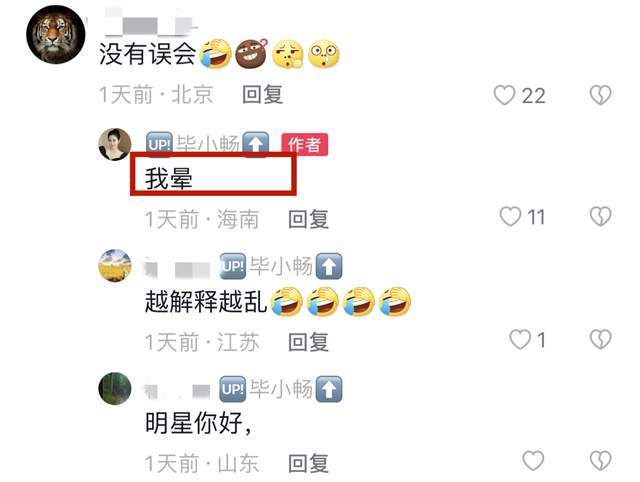Dislike the '明星你好' comment from 山东

pyautogui.click(x=600, y=461)
